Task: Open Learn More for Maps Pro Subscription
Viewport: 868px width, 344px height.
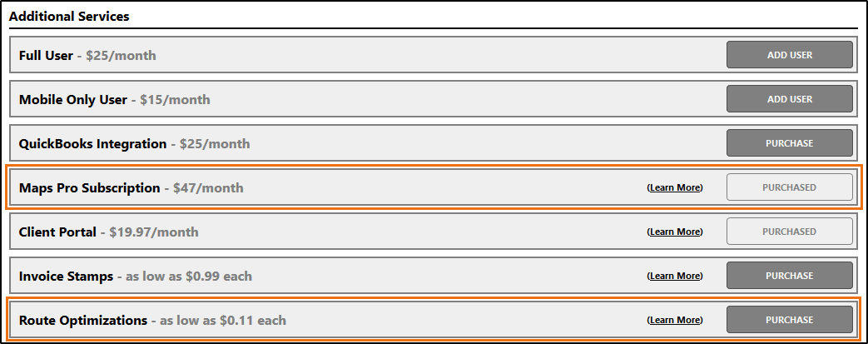Action: point(675,188)
